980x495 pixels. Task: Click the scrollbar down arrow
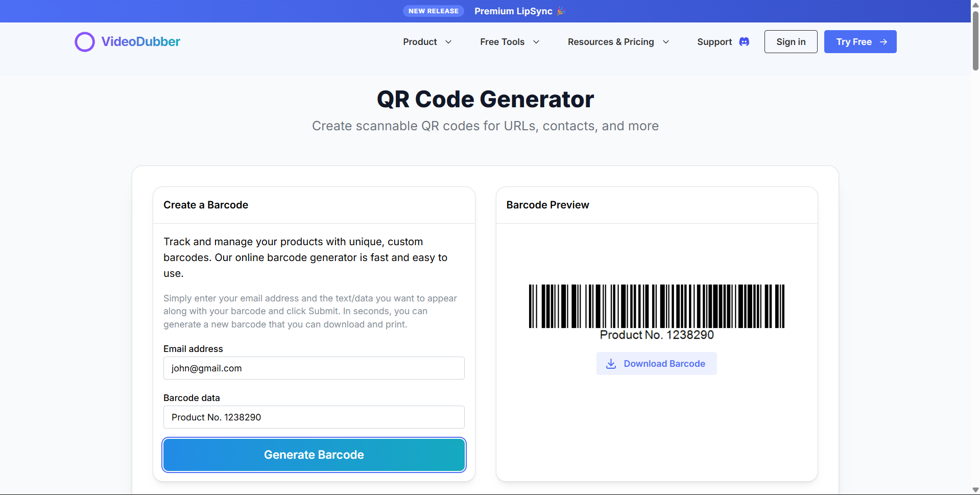point(974,490)
